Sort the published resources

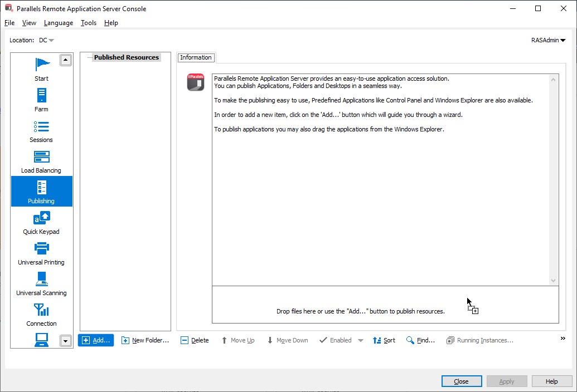tap(384, 340)
